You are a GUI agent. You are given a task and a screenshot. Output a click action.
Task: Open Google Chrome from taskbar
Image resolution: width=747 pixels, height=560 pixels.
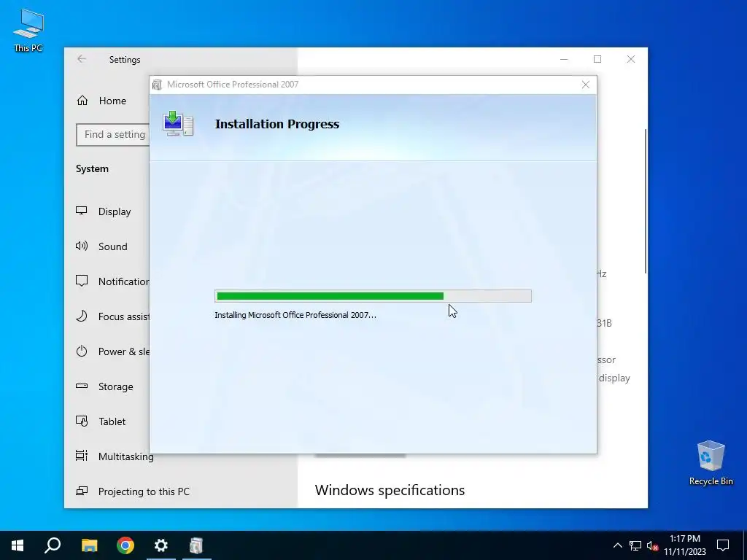click(125, 545)
